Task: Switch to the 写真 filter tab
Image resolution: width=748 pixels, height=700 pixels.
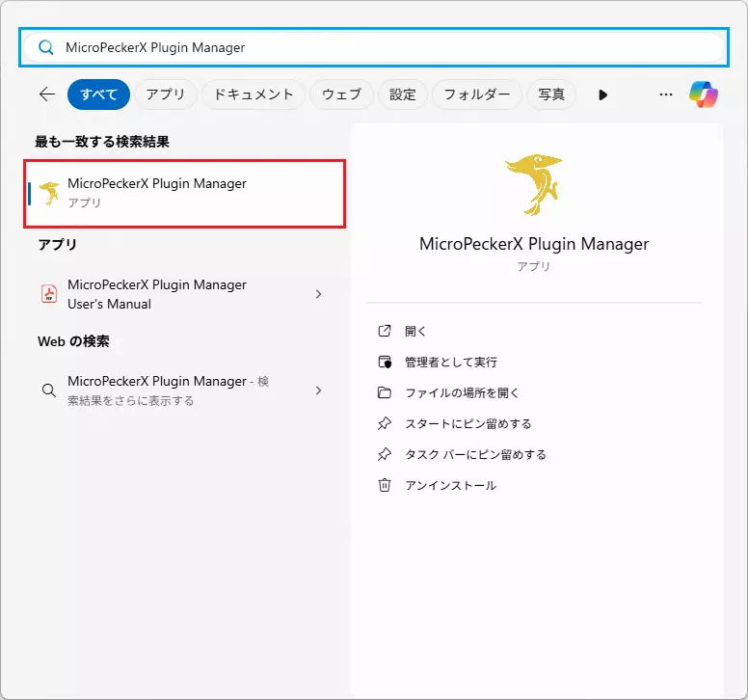Action: coord(551,94)
